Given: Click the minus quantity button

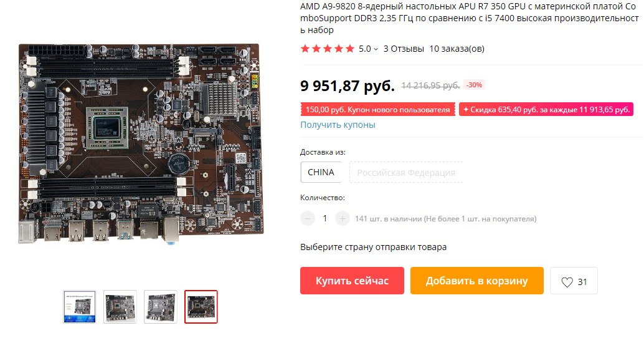Looking at the screenshot, I should [x=308, y=218].
